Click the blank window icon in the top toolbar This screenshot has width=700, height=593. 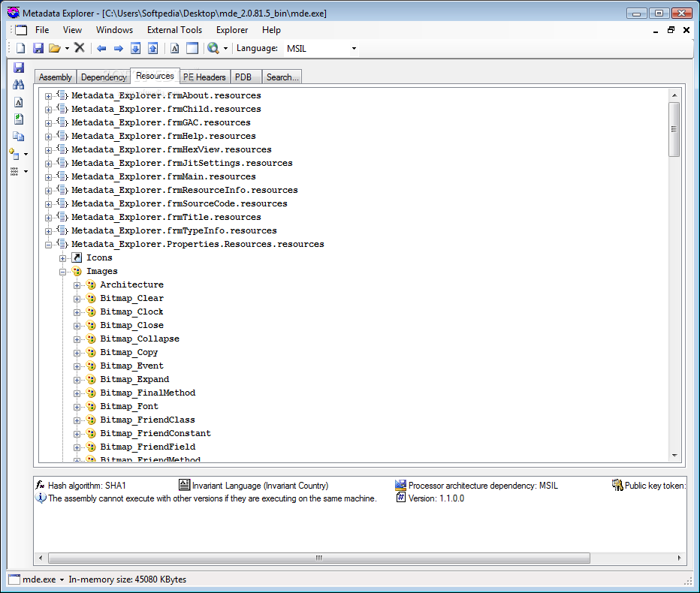pyautogui.click(x=192, y=48)
